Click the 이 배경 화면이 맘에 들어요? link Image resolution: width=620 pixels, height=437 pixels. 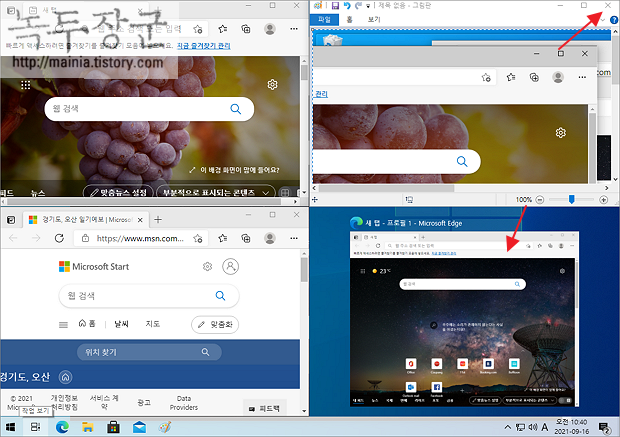click(x=234, y=170)
